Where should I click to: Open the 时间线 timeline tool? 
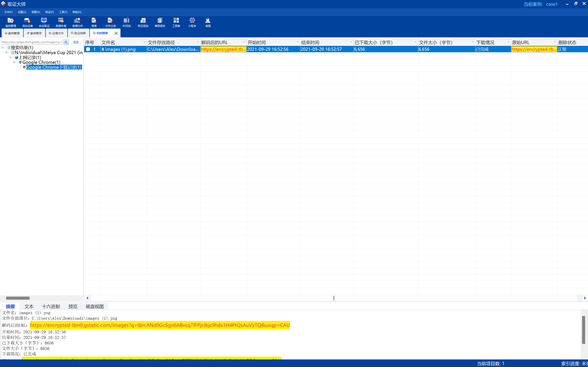127,22
